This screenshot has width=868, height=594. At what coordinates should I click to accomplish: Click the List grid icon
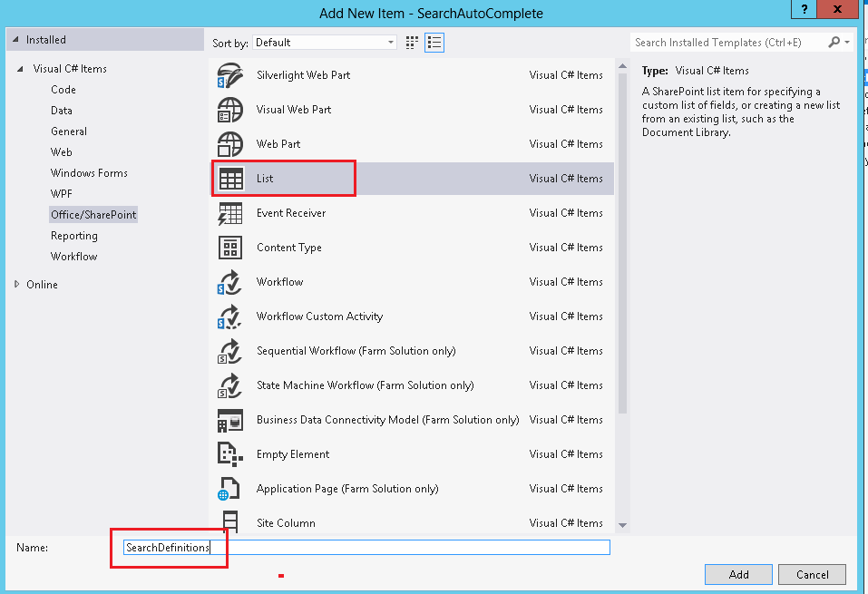(x=231, y=179)
